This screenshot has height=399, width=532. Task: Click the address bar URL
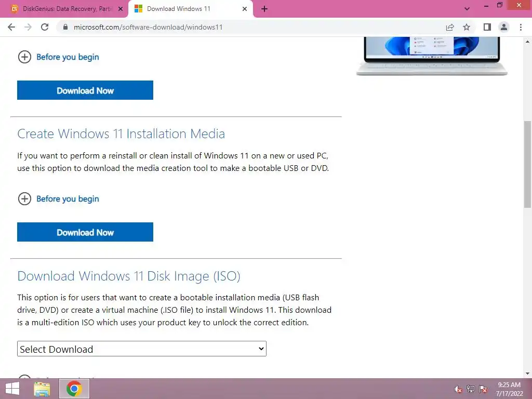click(148, 27)
